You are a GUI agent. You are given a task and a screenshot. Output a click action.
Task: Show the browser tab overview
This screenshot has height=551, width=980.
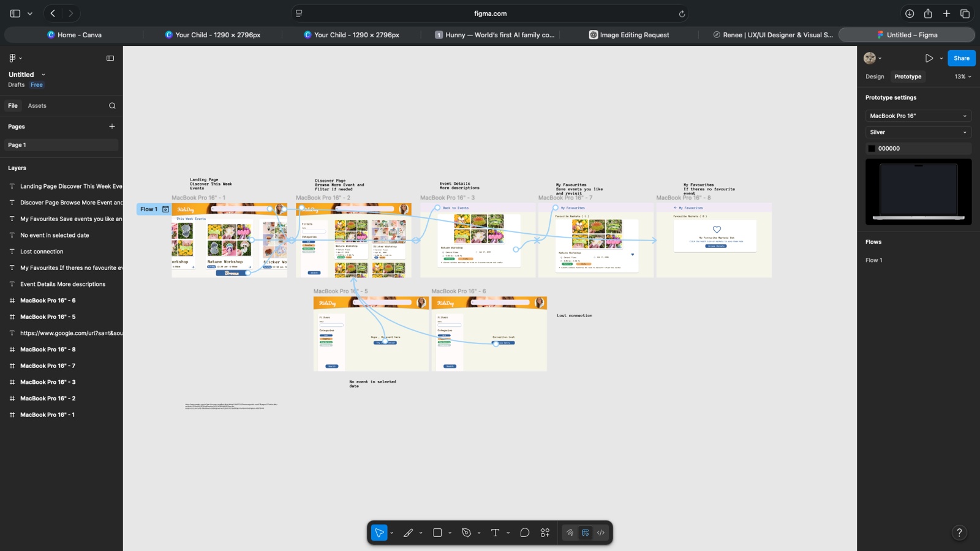pyautogui.click(x=965, y=13)
